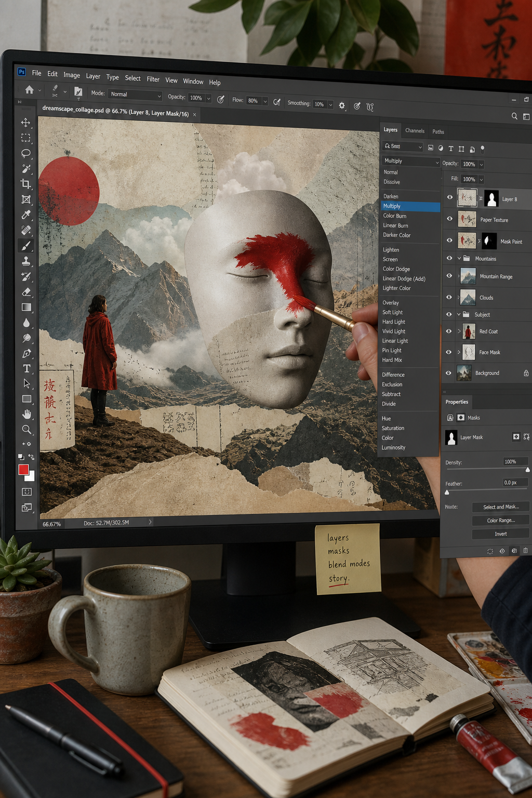
Task: Collapse the Mountains group
Action: (x=459, y=258)
